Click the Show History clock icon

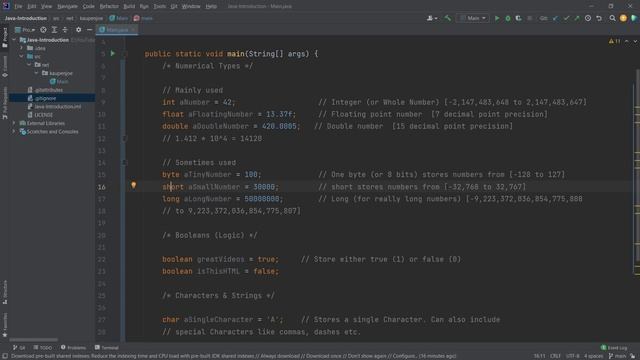(x=588, y=18)
